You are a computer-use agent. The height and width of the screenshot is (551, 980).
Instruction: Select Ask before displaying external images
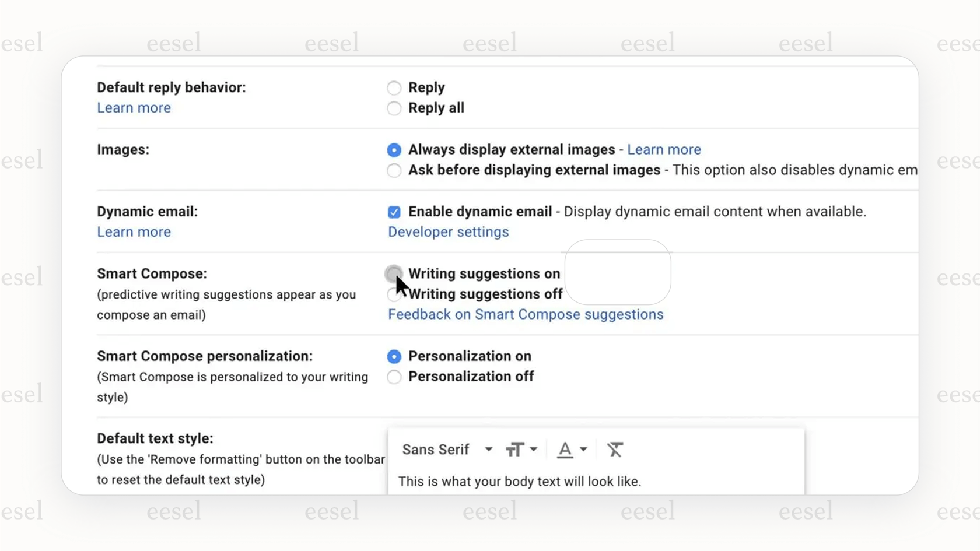coord(394,170)
